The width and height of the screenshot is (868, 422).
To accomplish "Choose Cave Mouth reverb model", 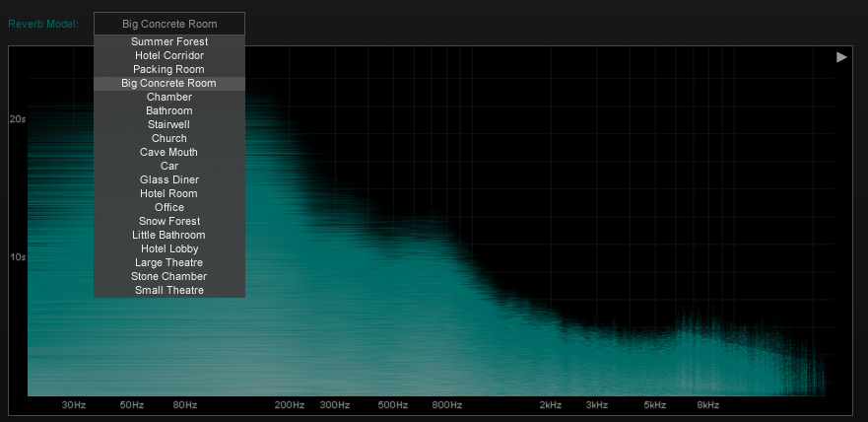I will click(168, 153).
